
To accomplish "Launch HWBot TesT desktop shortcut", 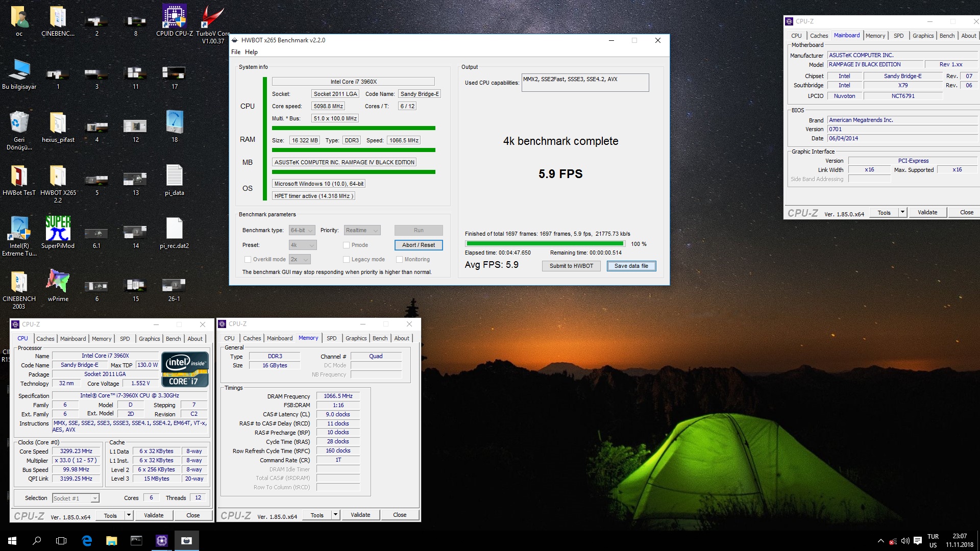I will (x=19, y=180).
